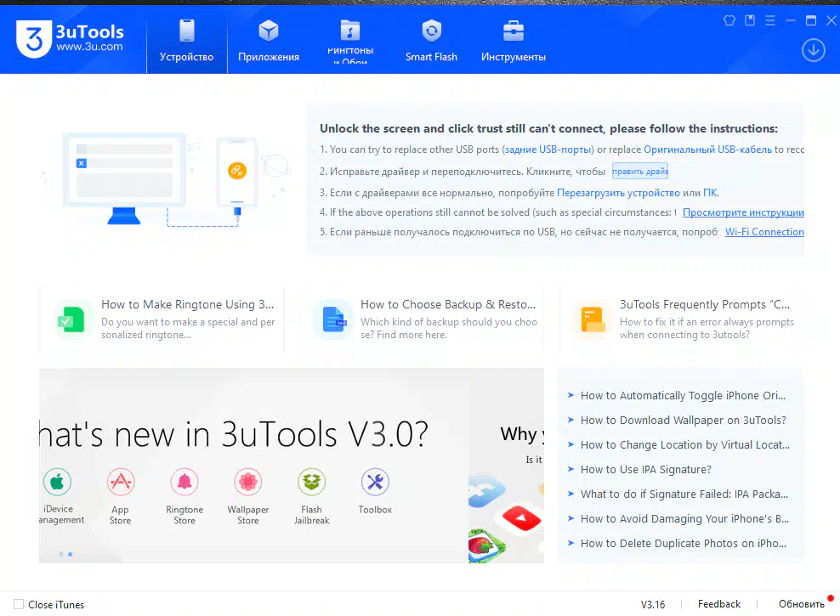Image resolution: width=840 pixels, height=616 pixels.
Task: Click the orange prompts article icon
Action: coord(593,319)
